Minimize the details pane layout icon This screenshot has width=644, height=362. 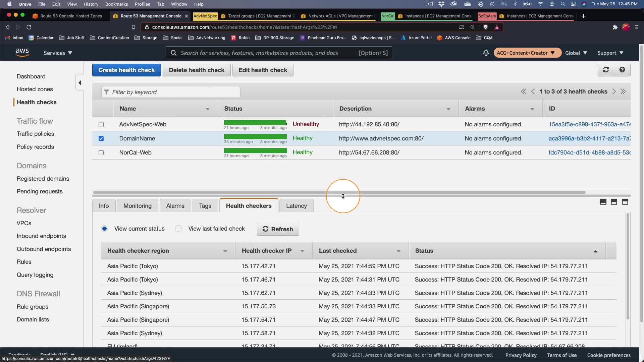tap(603, 202)
